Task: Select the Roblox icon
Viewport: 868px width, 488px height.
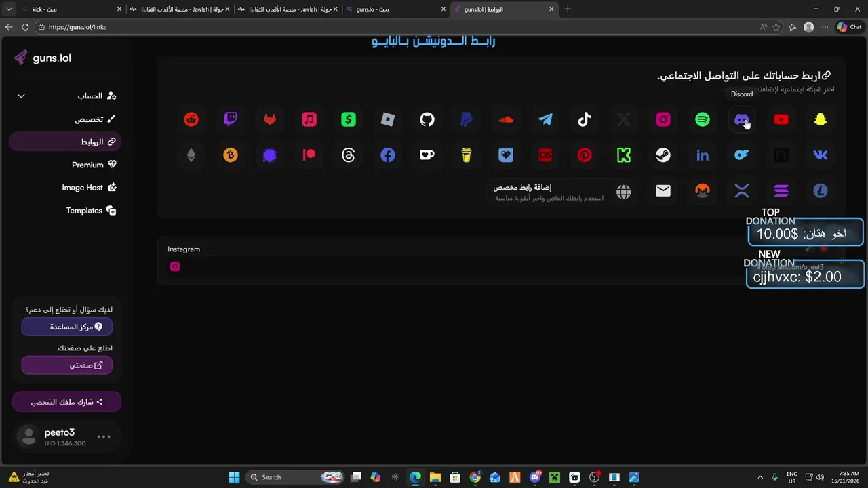Action: [388, 120]
